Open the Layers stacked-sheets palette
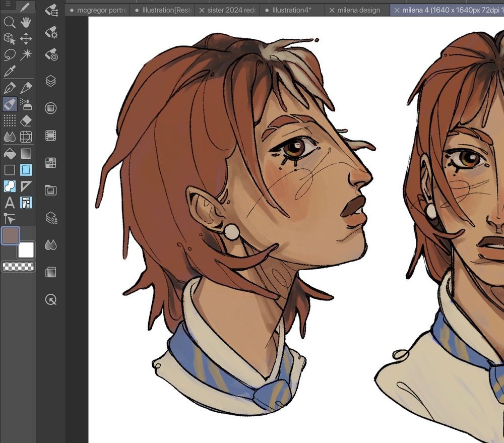This screenshot has height=443, width=504. coord(51,81)
